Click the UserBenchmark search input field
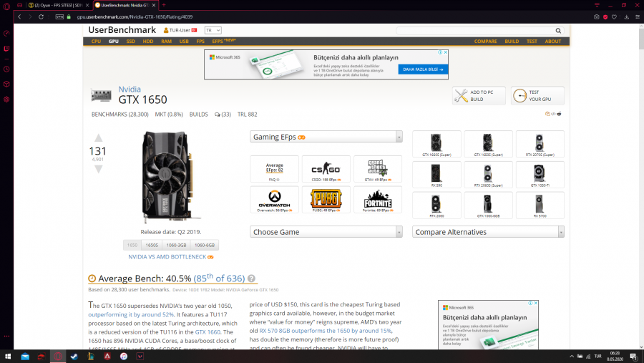Viewport: 644px width, 363px height. pyautogui.click(x=476, y=30)
